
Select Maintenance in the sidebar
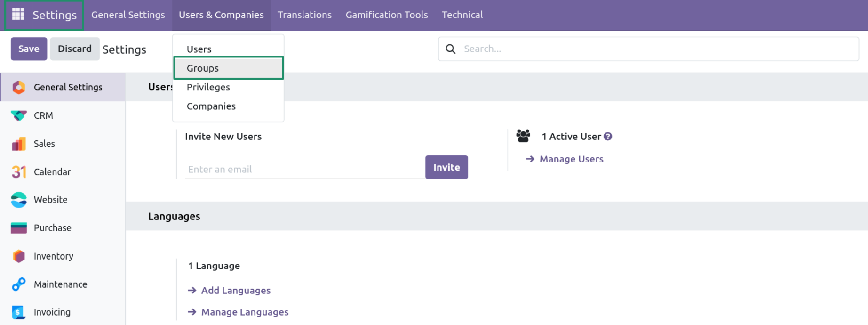coord(63,284)
